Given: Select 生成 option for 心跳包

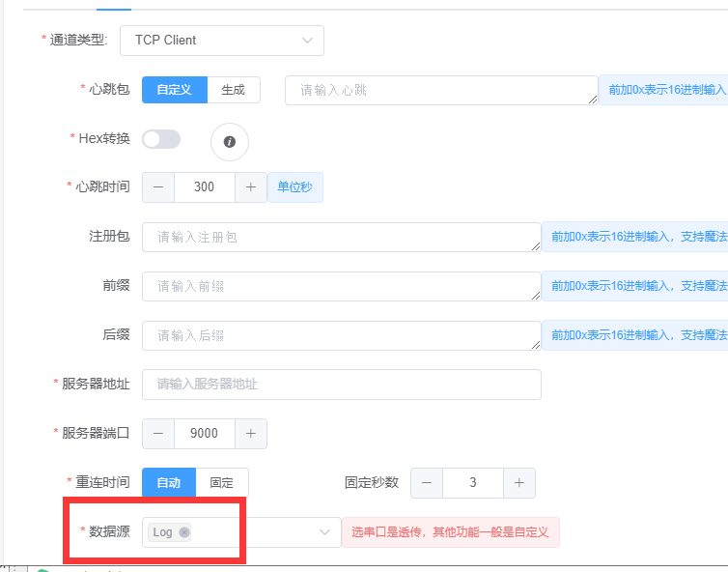Looking at the screenshot, I should click(234, 90).
